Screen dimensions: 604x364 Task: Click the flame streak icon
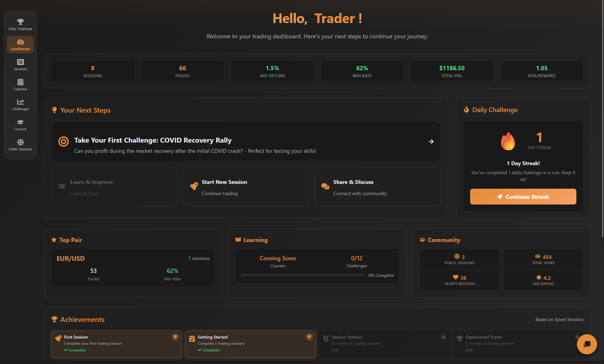pos(508,141)
